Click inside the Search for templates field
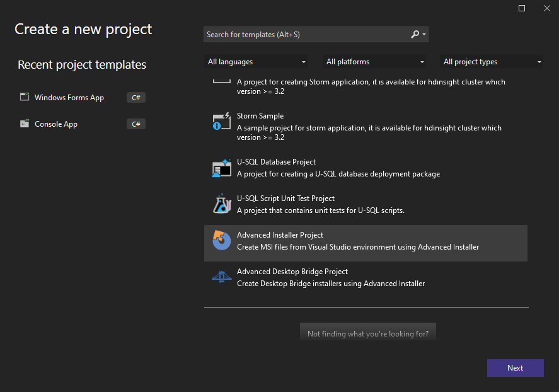The width and height of the screenshot is (559, 392). point(303,35)
